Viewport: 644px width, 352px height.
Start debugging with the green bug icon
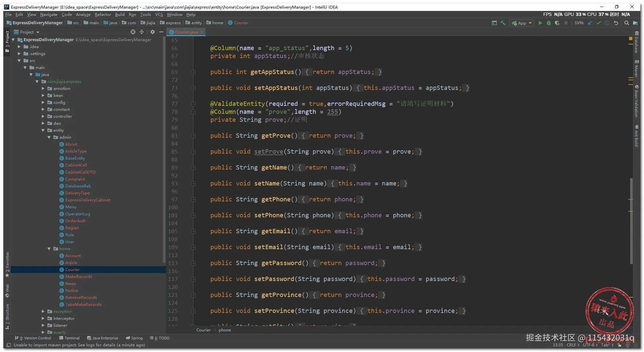[x=549, y=23]
